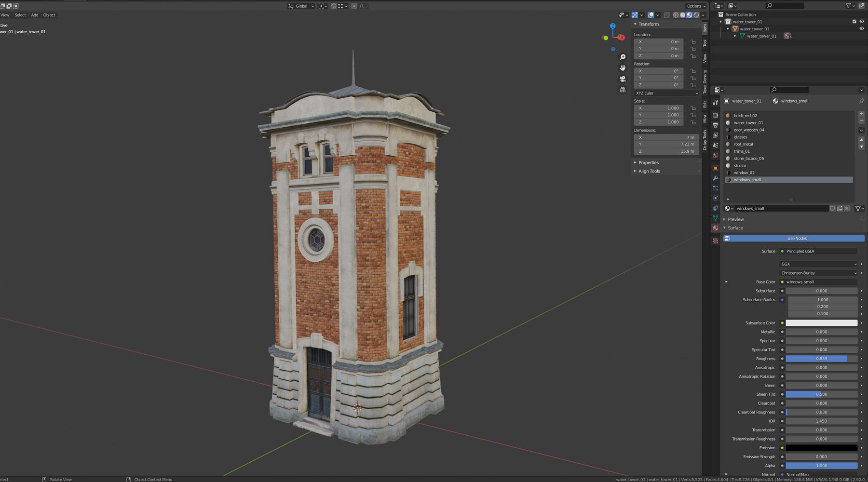Hide water_tower_01 collection with eye icon
The width and height of the screenshot is (868, 482).
pyautogui.click(x=861, y=22)
